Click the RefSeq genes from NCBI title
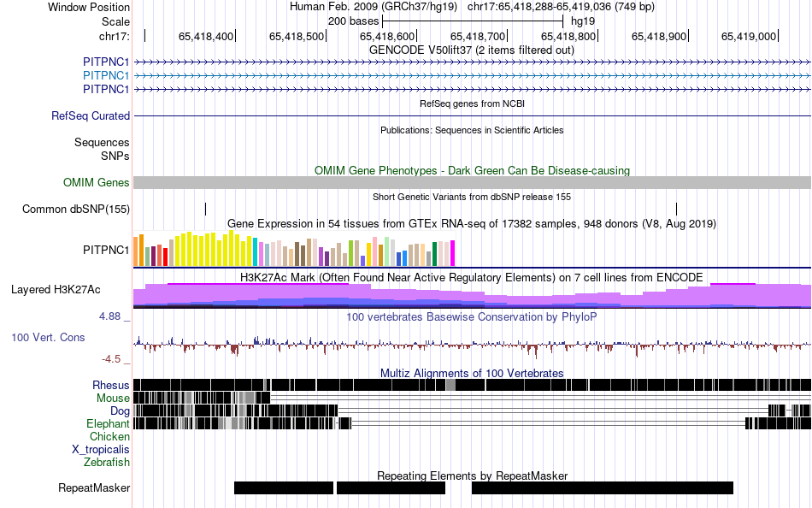Viewport: 812px width, 508px height. click(x=473, y=103)
